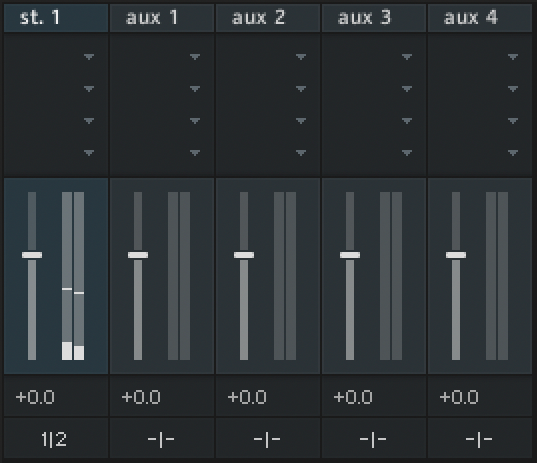This screenshot has width=537, height=463.
Task: Select the aux 4 channel header
Action: tap(480, 18)
